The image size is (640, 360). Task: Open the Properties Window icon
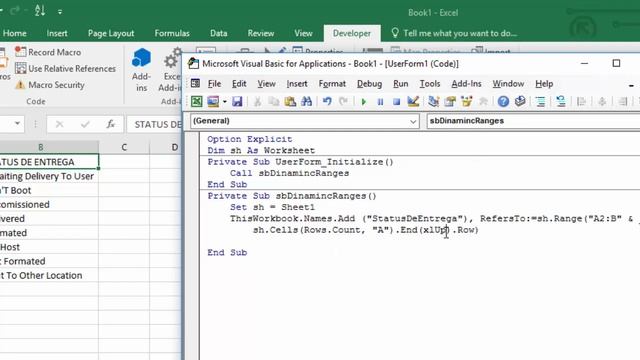coord(450,101)
